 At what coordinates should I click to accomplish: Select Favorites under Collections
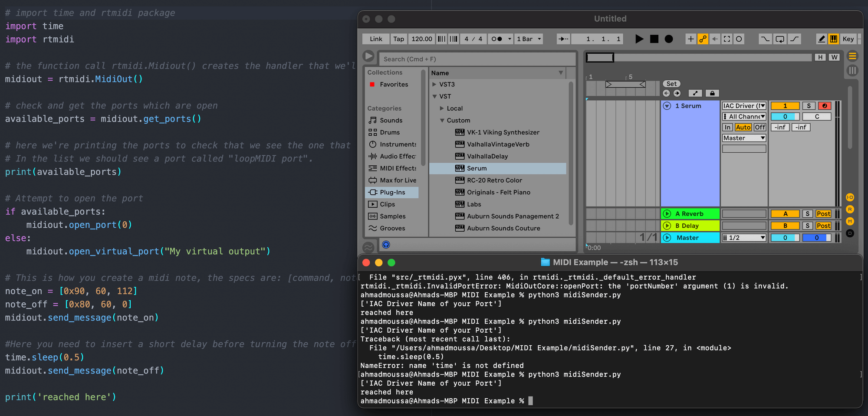pos(393,84)
